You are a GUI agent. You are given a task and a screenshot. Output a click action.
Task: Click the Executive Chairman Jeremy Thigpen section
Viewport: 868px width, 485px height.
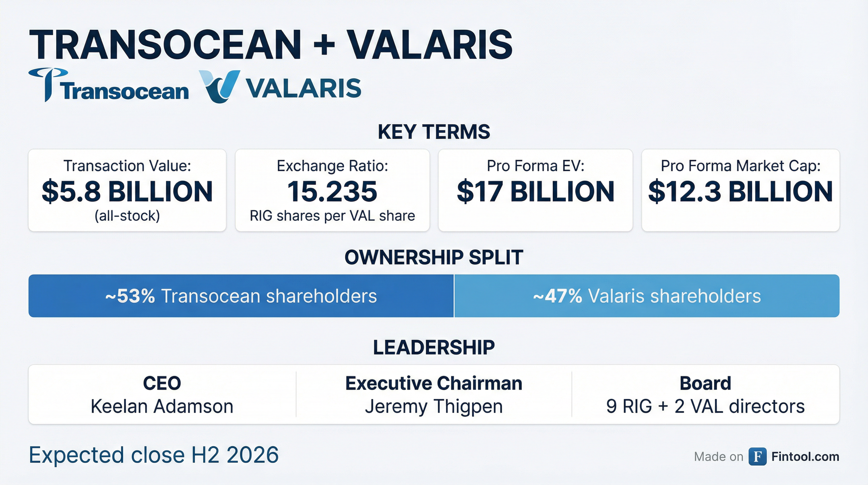click(x=434, y=394)
